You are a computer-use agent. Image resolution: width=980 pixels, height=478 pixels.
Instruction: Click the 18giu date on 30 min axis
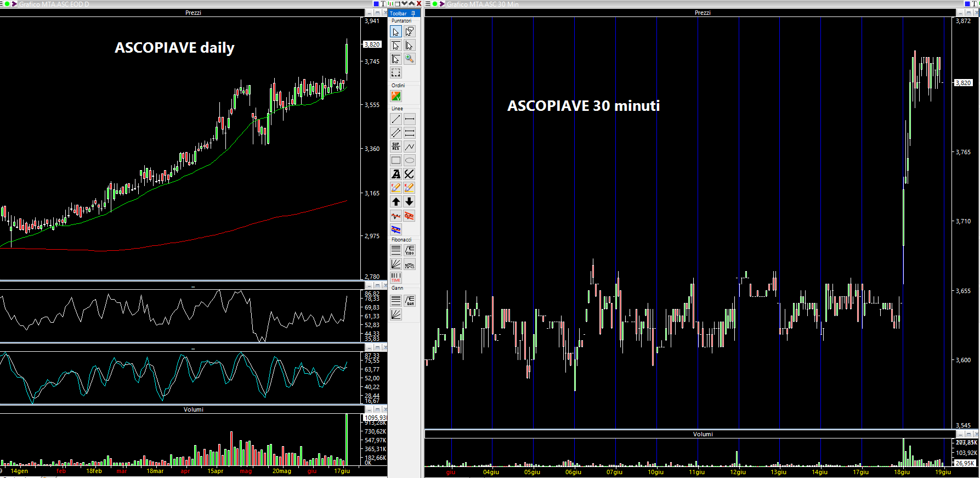[x=902, y=472]
